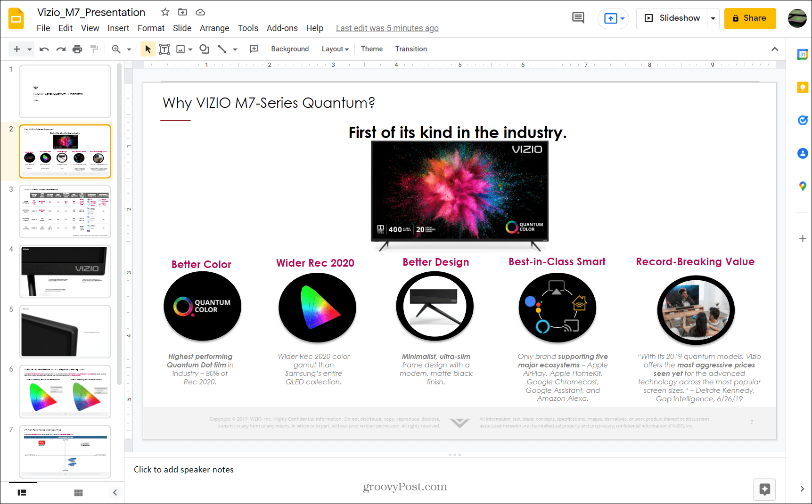This screenshot has width=812, height=504.
Task: Select the Line tool
Action: tap(222, 49)
